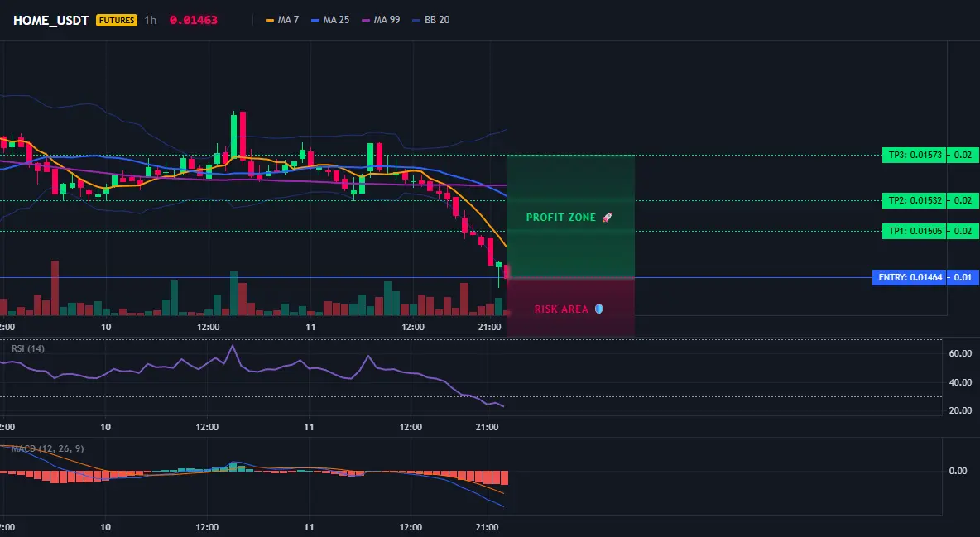Click the 21:00 label under the volume bars
This screenshot has height=537, width=980.
coord(489,327)
